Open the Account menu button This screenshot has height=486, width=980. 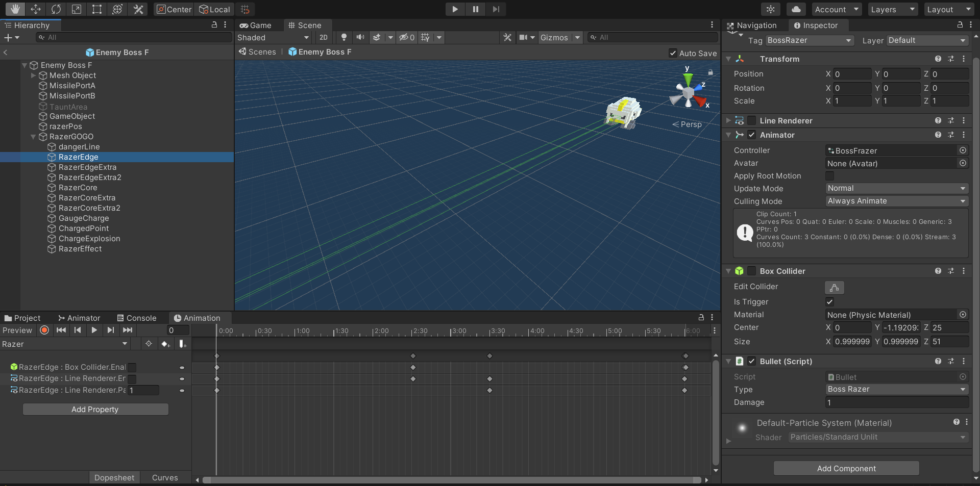pyautogui.click(x=836, y=9)
